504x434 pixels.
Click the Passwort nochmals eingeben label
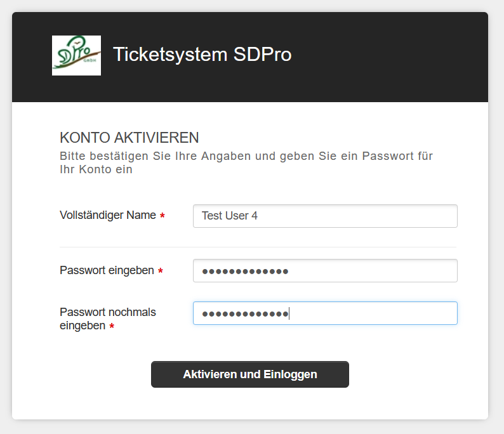point(108,312)
